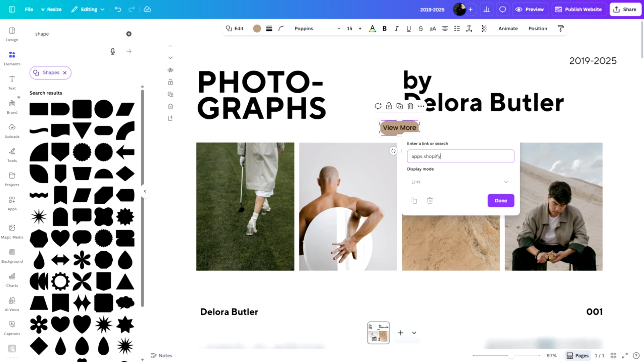The image size is (644, 362).
Task: Click the Magic Media sidebar icon
Action: coord(12,231)
